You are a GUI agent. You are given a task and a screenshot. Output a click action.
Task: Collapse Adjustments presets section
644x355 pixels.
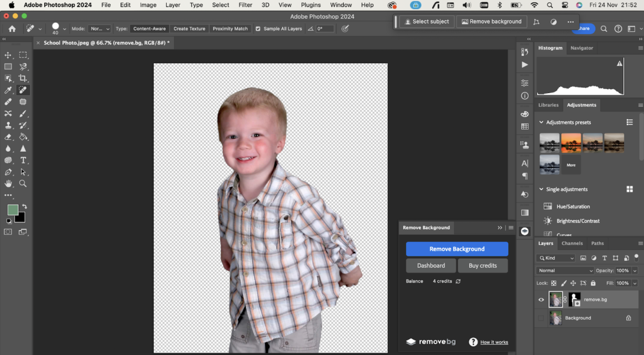tap(541, 122)
